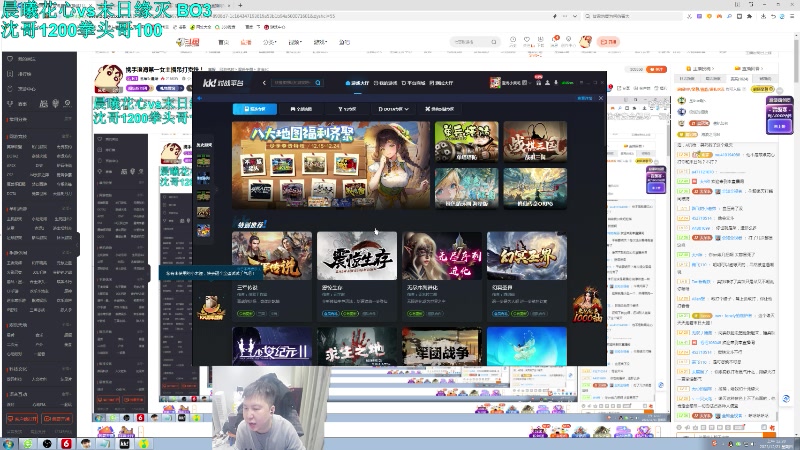Click the friends icon in KK header
This screenshot has width=800, height=450.
click(x=547, y=83)
